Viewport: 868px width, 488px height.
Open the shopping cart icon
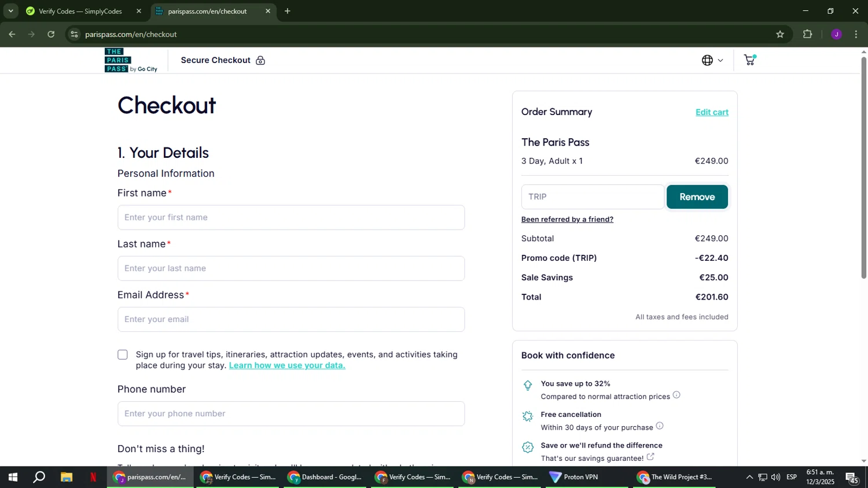750,60
